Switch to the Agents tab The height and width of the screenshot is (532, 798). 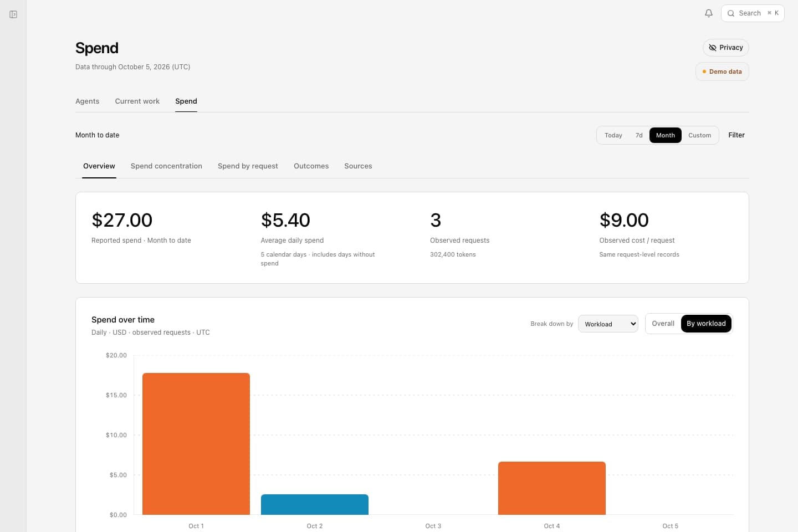88,101
